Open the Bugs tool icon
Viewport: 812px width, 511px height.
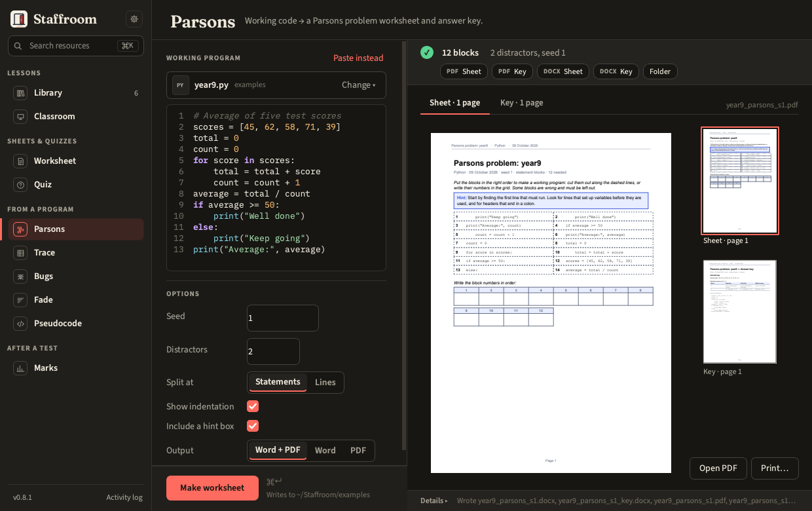20,276
